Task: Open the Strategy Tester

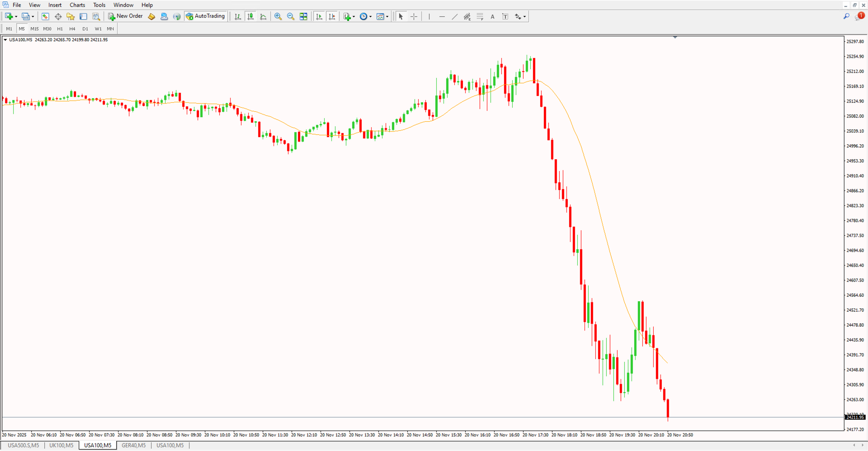Action: pyautogui.click(x=96, y=16)
